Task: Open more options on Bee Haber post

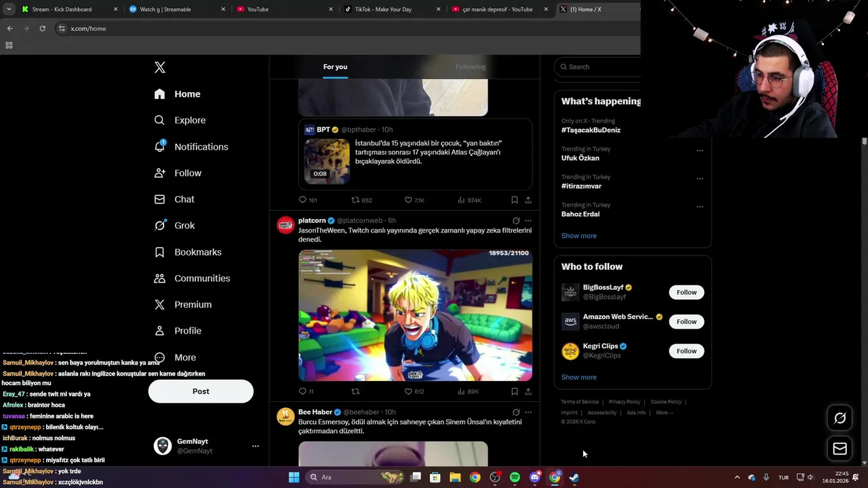Action: 528,412
